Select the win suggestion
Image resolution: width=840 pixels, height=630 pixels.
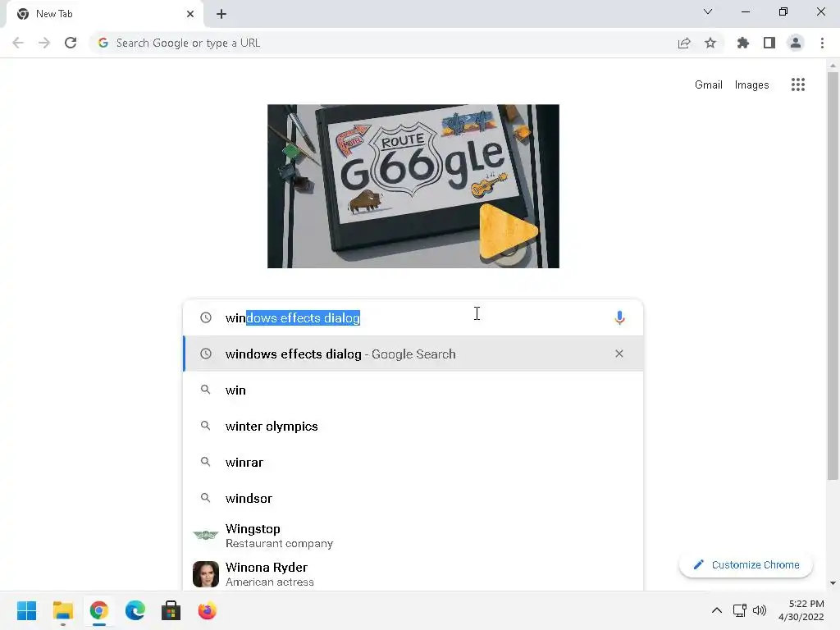click(x=413, y=390)
